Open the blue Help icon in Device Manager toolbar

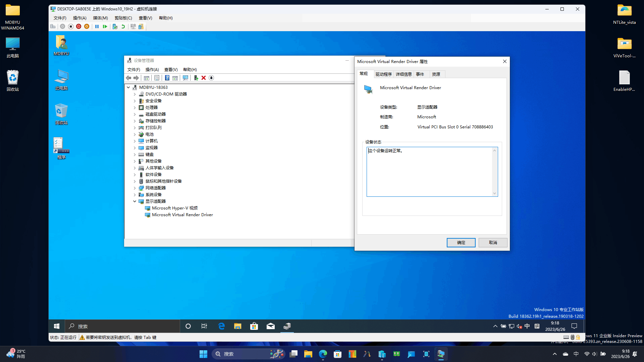point(167,78)
